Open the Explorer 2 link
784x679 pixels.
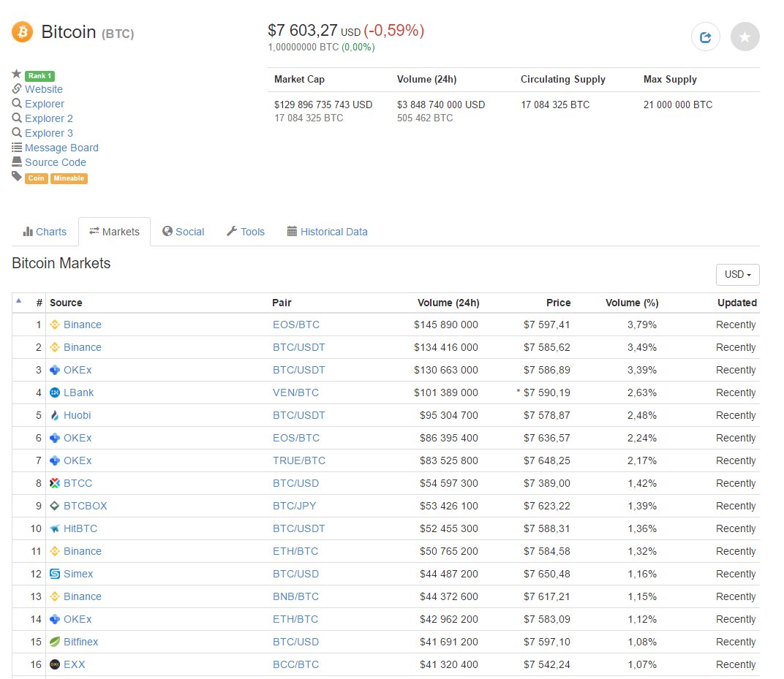[x=49, y=118]
